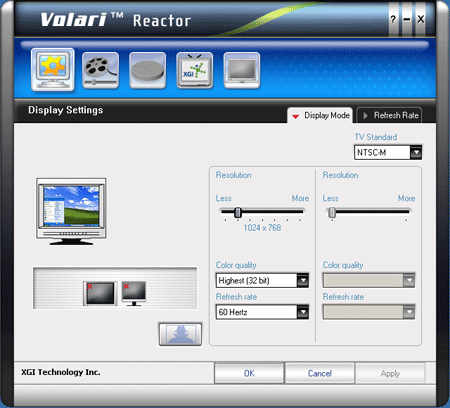Click the large CRT monitor preview image
Viewport: 450px width, 408px height.
pos(71,211)
